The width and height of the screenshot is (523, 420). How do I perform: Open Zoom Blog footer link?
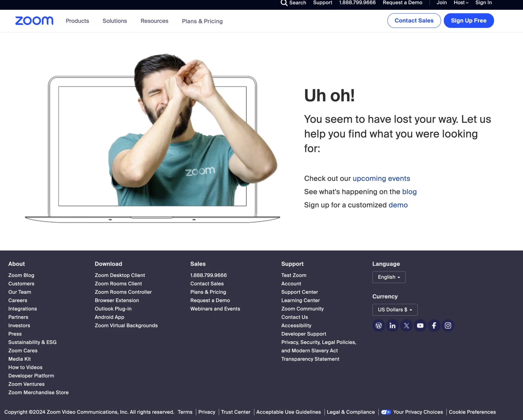pos(21,275)
